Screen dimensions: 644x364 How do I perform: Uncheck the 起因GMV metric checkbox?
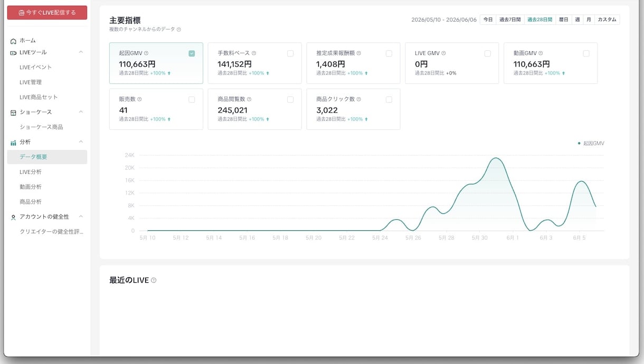pos(192,53)
